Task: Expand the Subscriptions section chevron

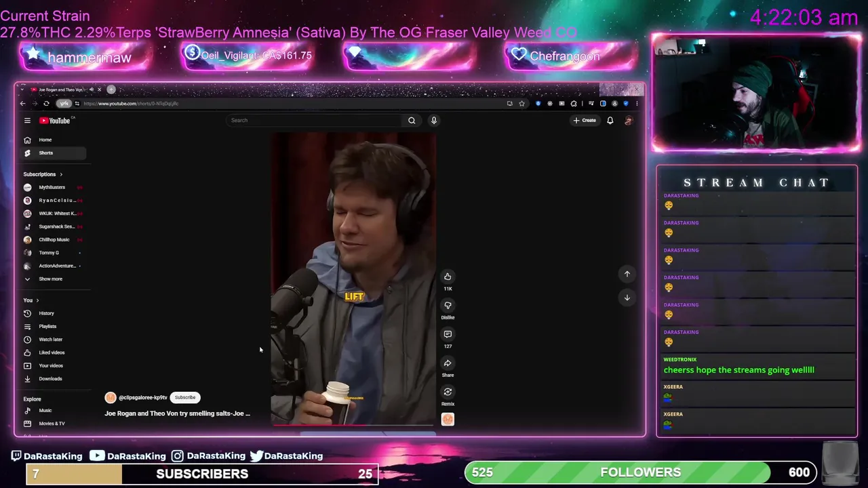Action: (x=61, y=174)
